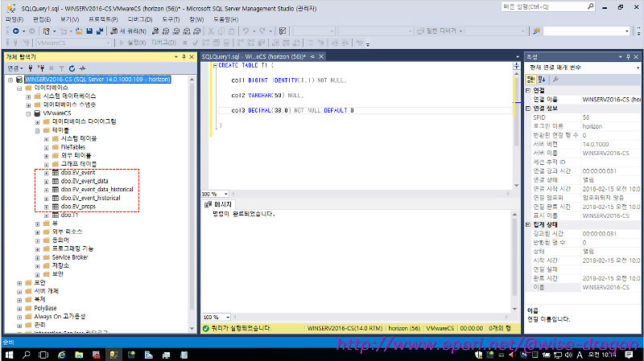Open the 파일(F) menu

[x=14, y=19]
